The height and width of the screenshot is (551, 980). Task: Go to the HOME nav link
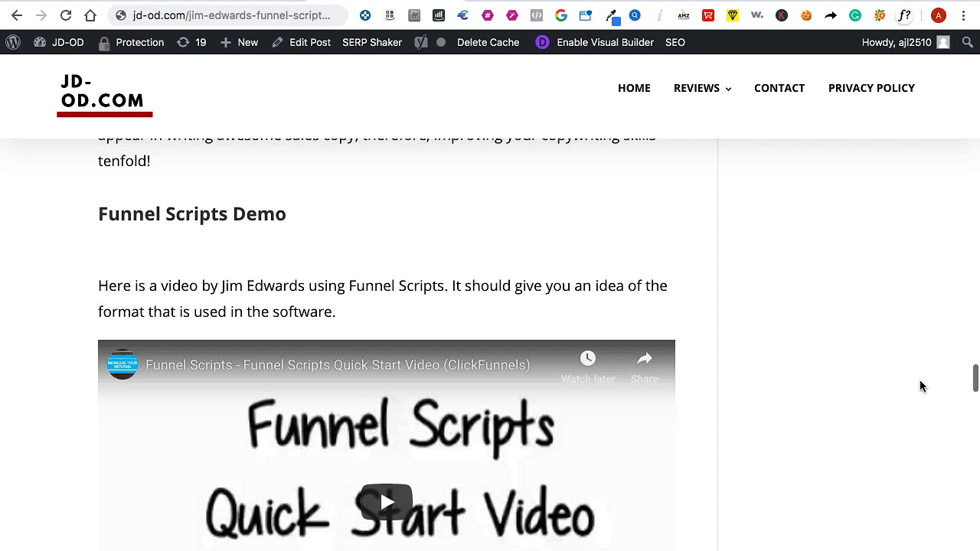click(634, 88)
